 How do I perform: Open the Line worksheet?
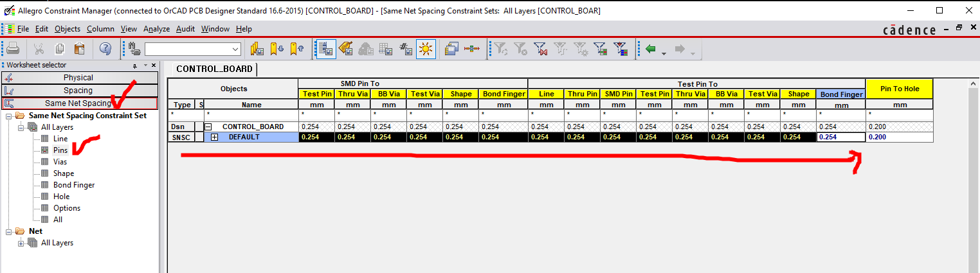click(60, 139)
